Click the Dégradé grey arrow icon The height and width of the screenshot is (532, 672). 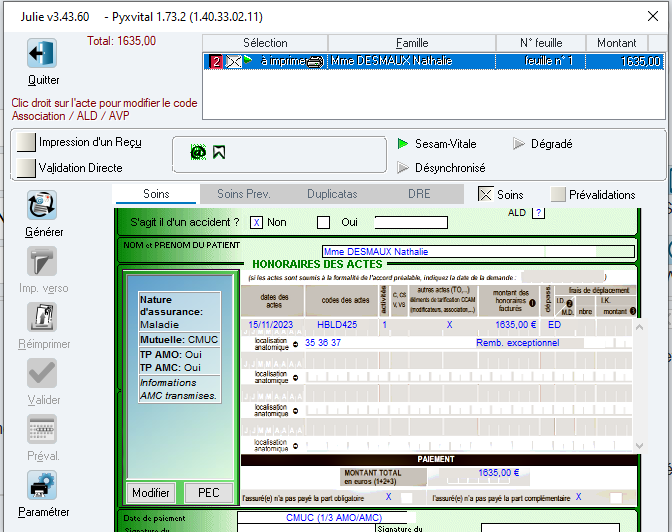point(519,144)
